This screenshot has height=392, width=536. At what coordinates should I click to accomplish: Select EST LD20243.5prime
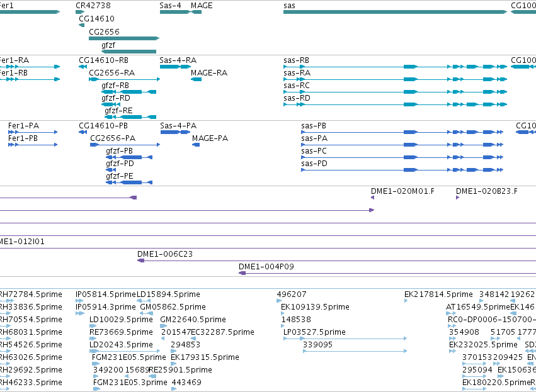click(125, 351)
